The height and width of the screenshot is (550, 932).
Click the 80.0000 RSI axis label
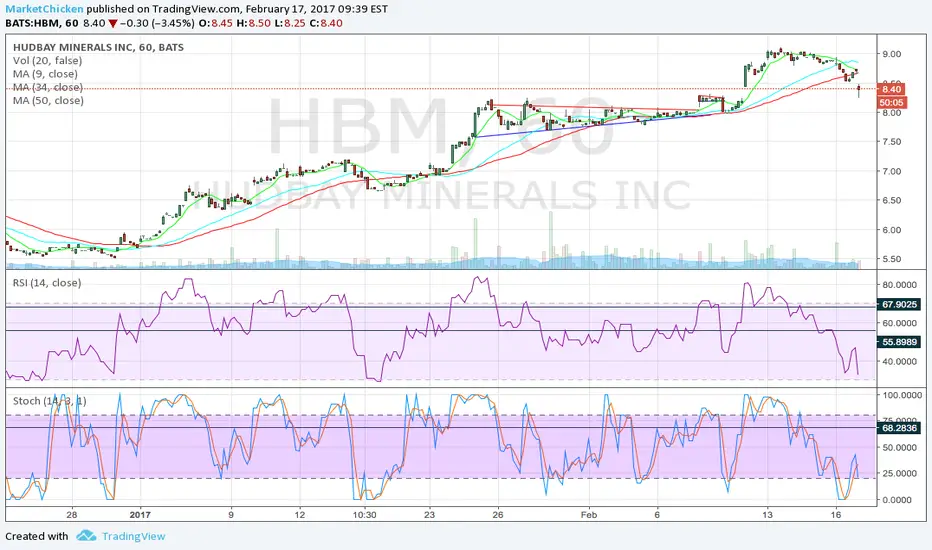pos(899,285)
